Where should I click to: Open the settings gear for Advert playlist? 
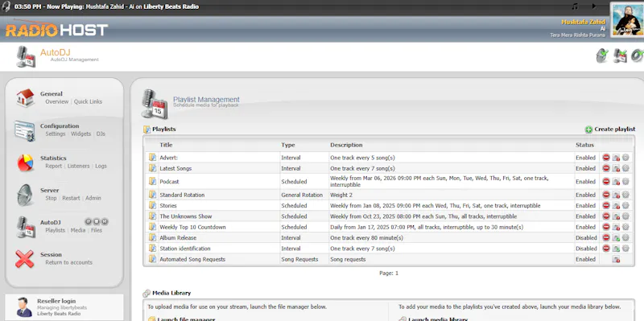pyautogui.click(x=625, y=157)
